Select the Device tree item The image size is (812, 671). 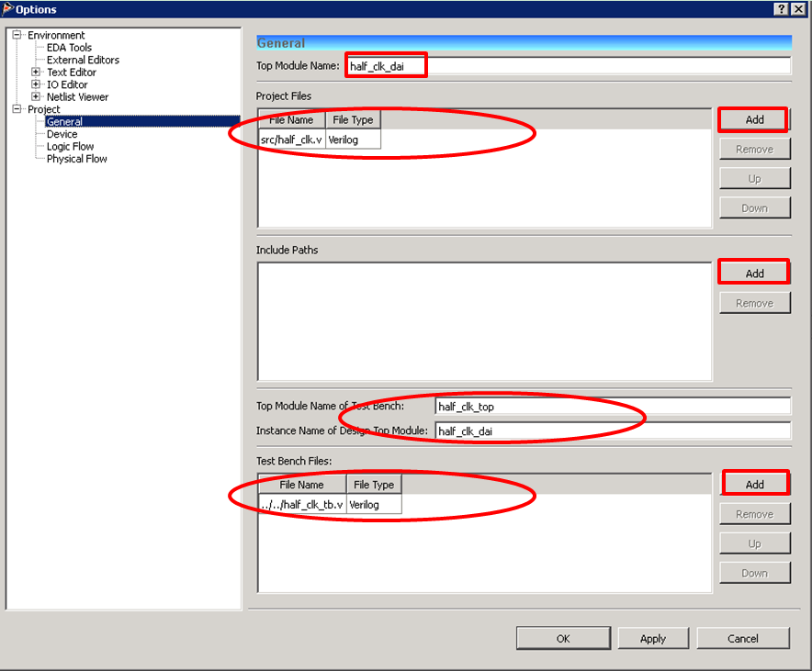62,134
